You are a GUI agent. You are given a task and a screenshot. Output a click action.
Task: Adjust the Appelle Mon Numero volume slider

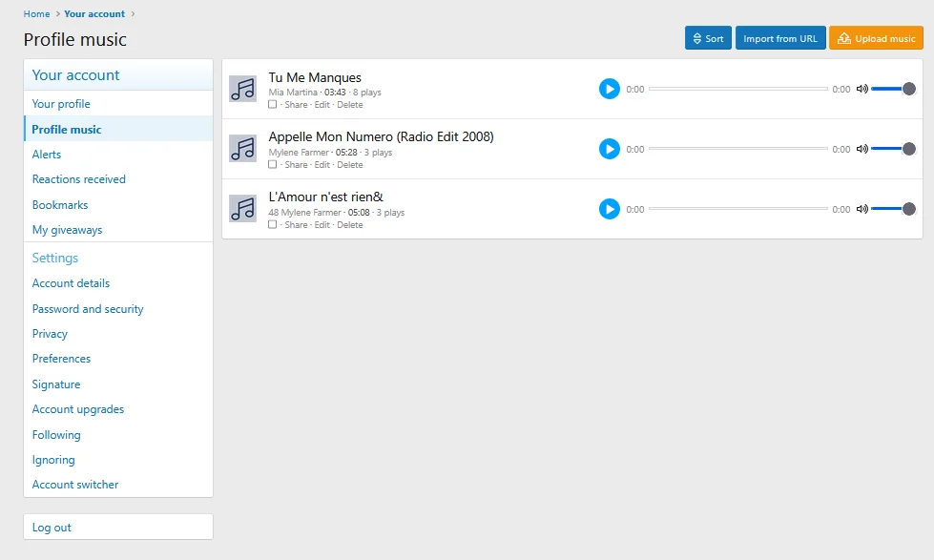(x=893, y=149)
